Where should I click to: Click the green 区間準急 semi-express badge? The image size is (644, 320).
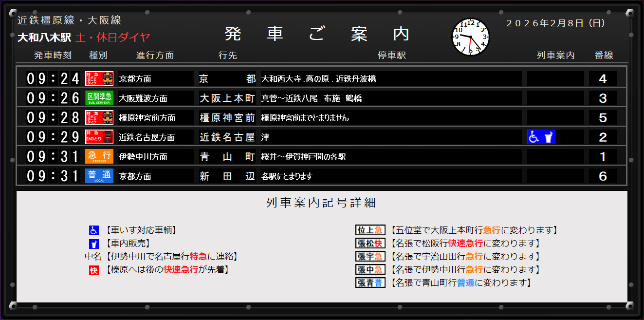pos(99,98)
